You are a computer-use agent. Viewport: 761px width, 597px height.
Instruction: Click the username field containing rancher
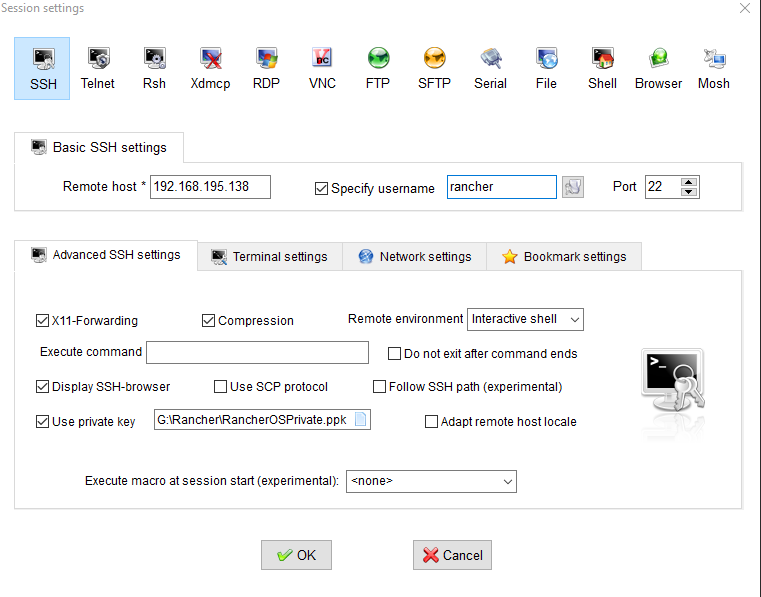click(x=501, y=187)
